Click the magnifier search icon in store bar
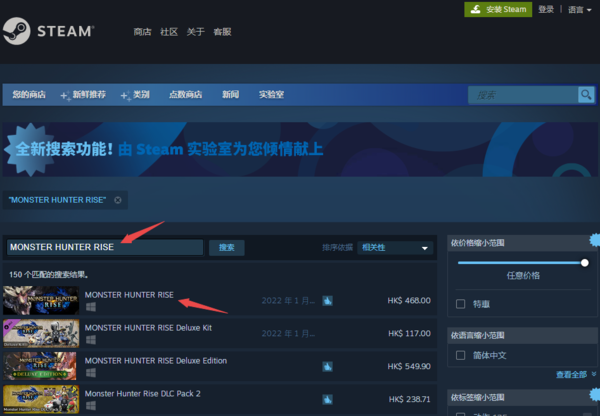The height and width of the screenshot is (416, 600). coord(586,95)
